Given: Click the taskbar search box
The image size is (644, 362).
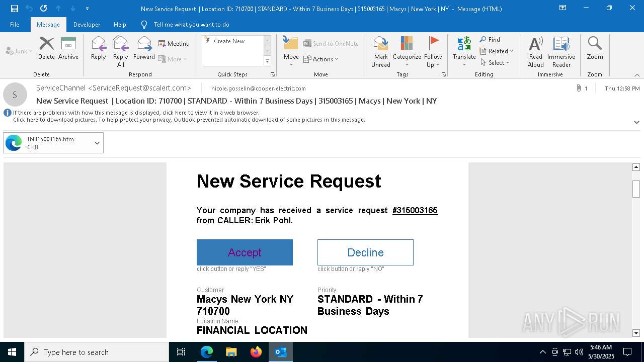Looking at the screenshot, I should click(97, 352).
